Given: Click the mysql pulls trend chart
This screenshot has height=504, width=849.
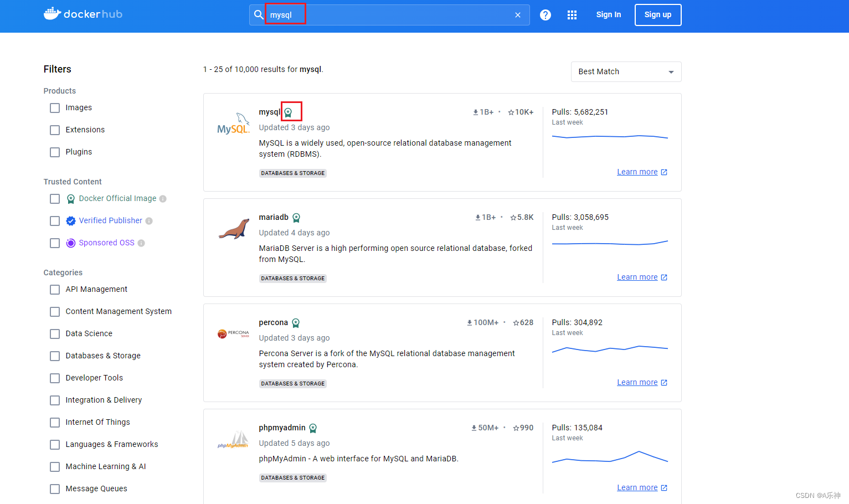Looking at the screenshot, I should click(x=610, y=136).
